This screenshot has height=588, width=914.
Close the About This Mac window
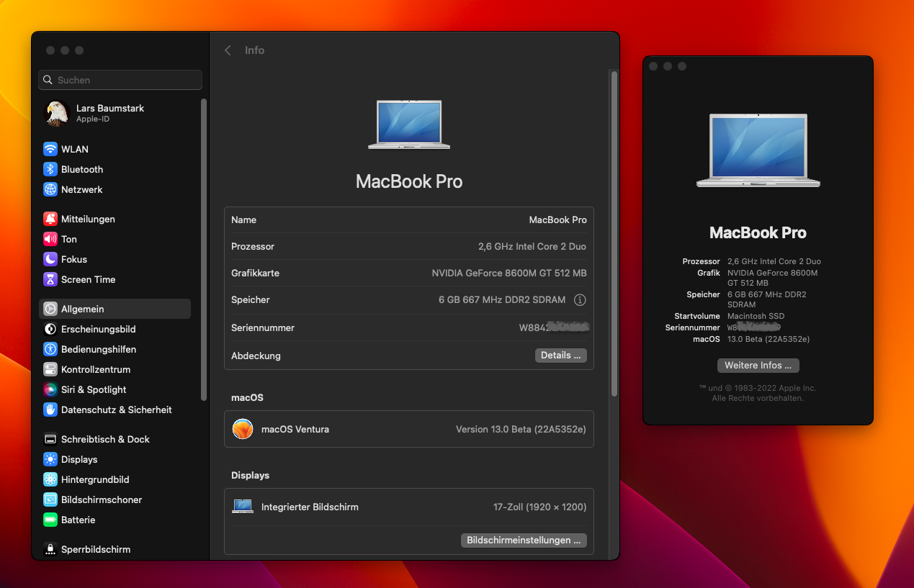653,66
